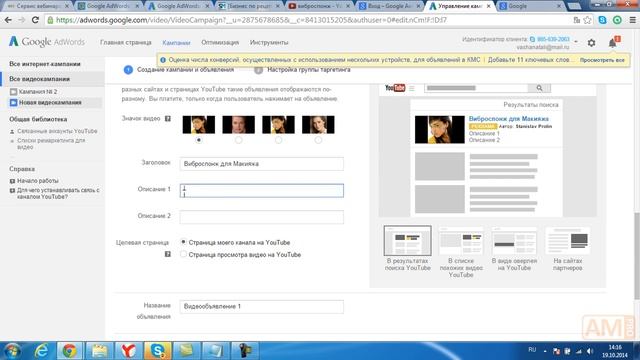Click the help icon next to Значок видео

167,119
